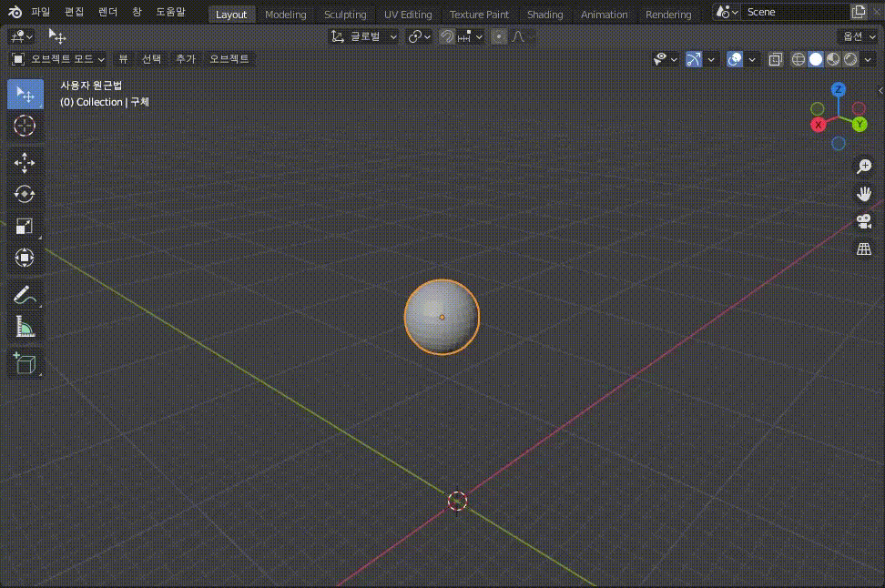Toggle viewport gizmos display
885x588 pixels.
[694, 59]
